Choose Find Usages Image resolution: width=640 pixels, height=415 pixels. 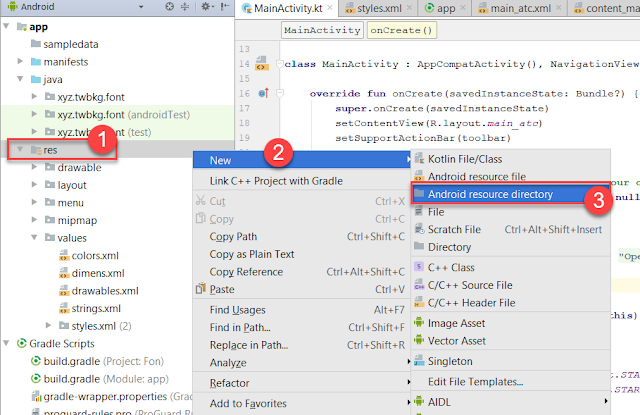(302, 310)
